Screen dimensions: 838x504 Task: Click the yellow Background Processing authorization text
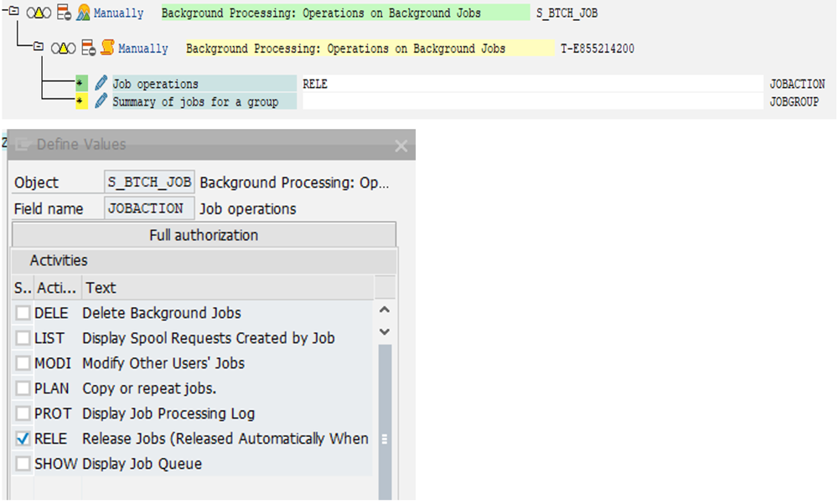click(370, 49)
